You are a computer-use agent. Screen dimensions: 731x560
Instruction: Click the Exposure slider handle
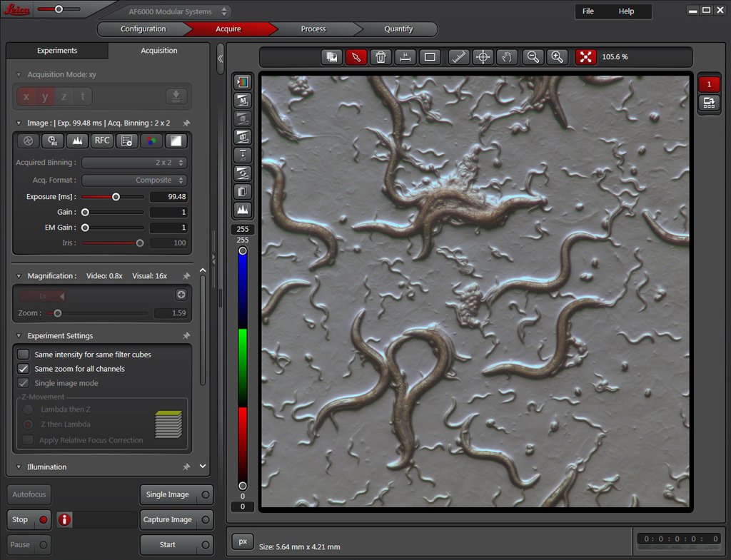coord(116,197)
